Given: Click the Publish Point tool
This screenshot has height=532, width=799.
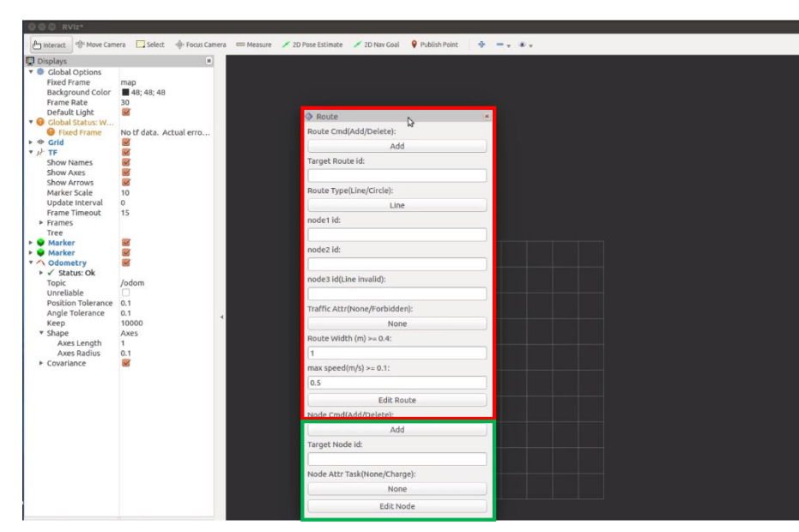Looking at the screenshot, I should 434,45.
